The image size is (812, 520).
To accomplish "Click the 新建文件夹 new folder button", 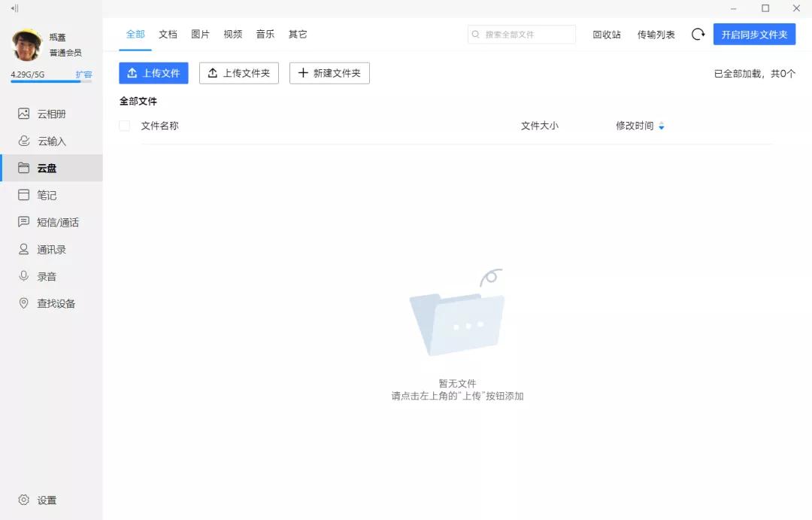I will pos(329,73).
